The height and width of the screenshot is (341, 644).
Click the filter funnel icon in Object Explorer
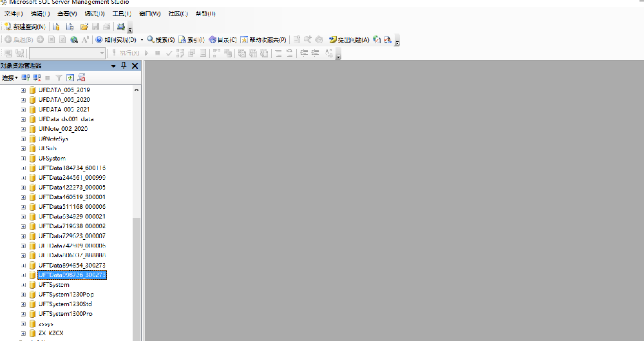[x=59, y=78]
